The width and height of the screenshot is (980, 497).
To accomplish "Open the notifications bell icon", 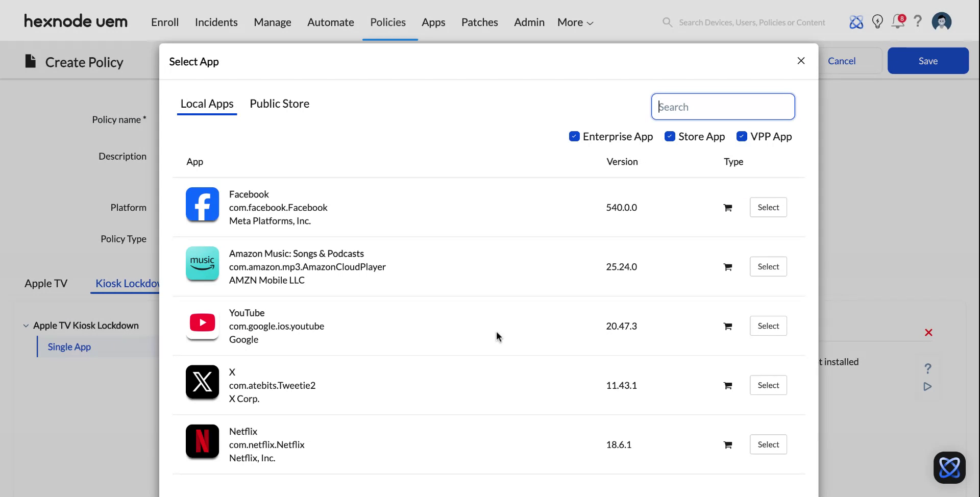I will click(897, 22).
